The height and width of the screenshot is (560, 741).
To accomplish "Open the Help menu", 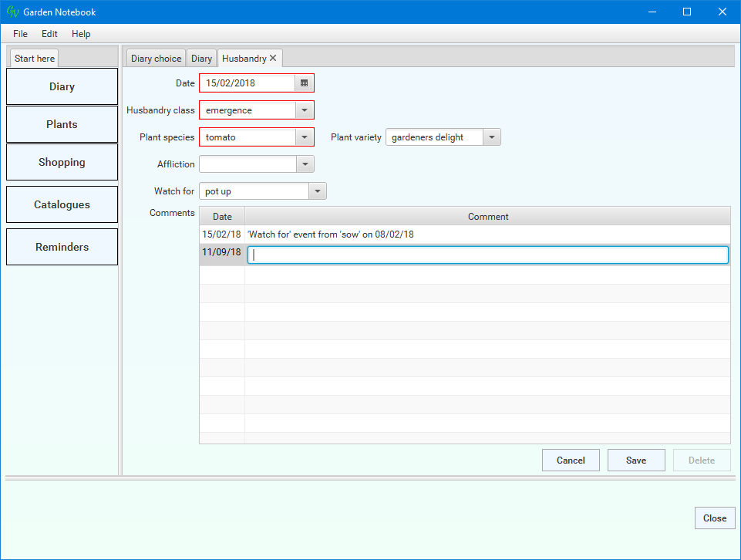I will pos(81,34).
